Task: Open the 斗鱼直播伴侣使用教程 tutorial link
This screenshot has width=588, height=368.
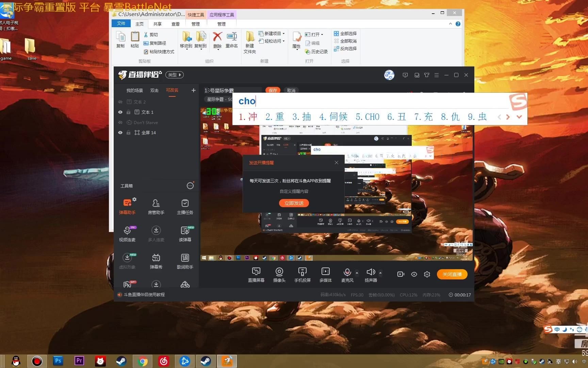Action: coord(144,295)
